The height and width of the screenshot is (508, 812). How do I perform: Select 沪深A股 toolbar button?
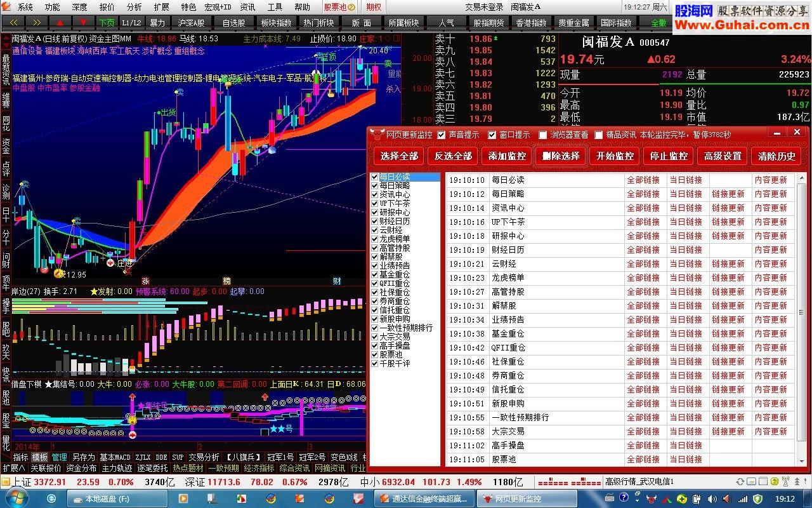pyautogui.click(x=191, y=22)
